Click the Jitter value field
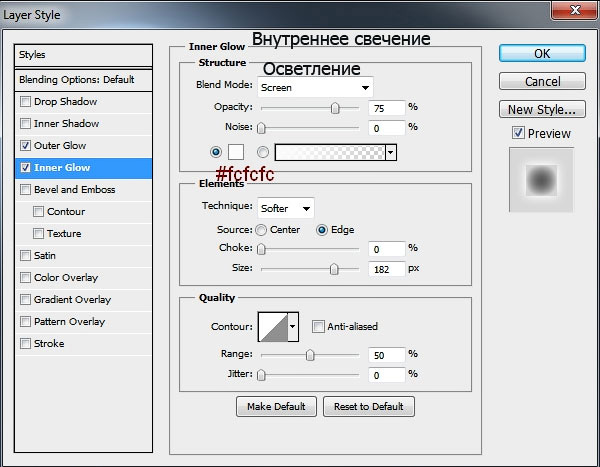The image size is (600, 467). click(386, 375)
